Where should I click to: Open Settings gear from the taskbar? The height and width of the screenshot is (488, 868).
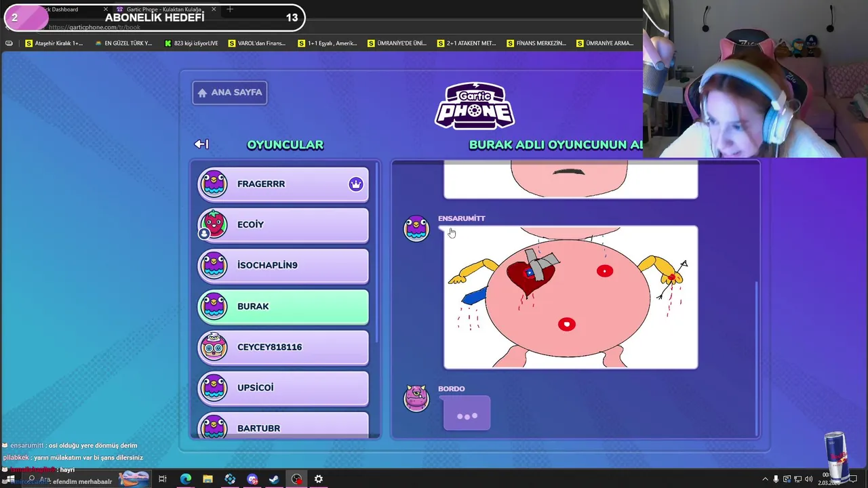pyautogui.click(x=318, y=479)
